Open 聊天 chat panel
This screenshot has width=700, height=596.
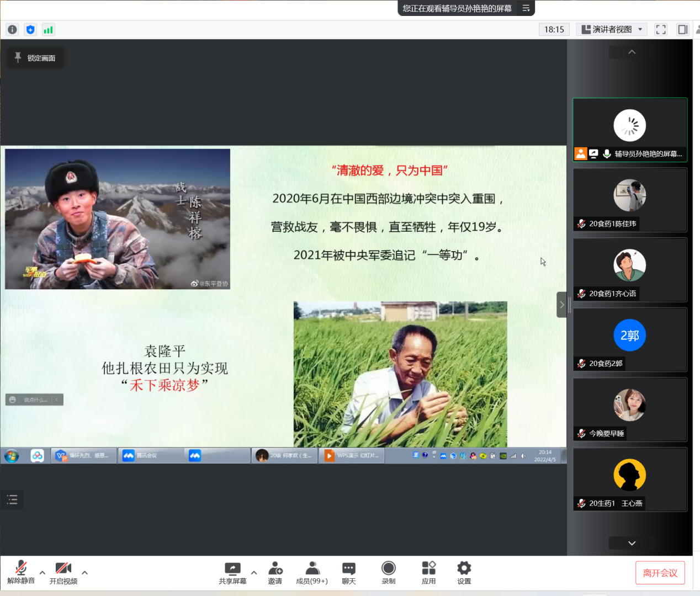(348, 572)
